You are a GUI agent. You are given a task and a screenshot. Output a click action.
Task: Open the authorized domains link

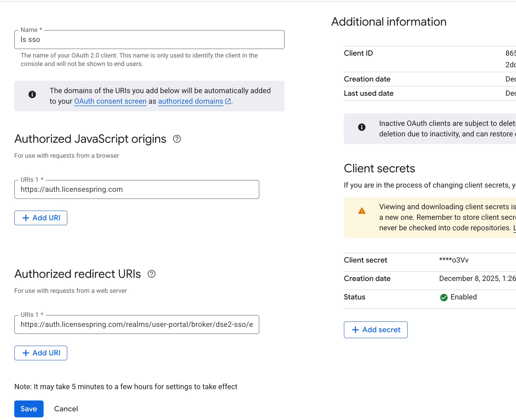[190, 101]
